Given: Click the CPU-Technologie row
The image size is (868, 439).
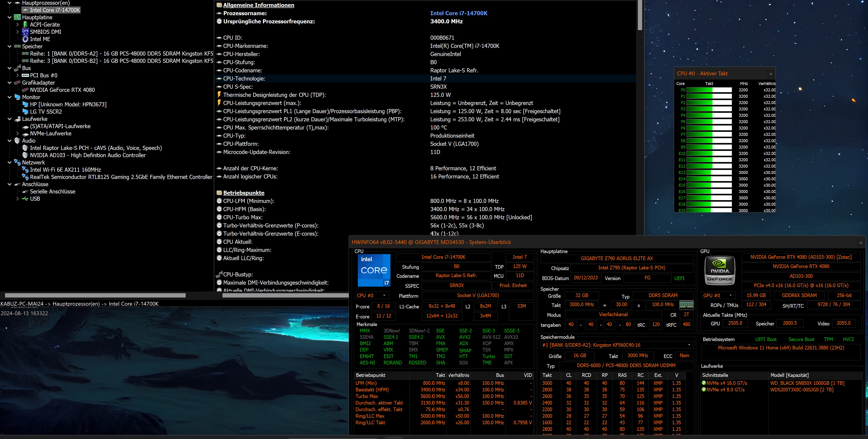Looking at the screenshot, I should pos(425,78).
